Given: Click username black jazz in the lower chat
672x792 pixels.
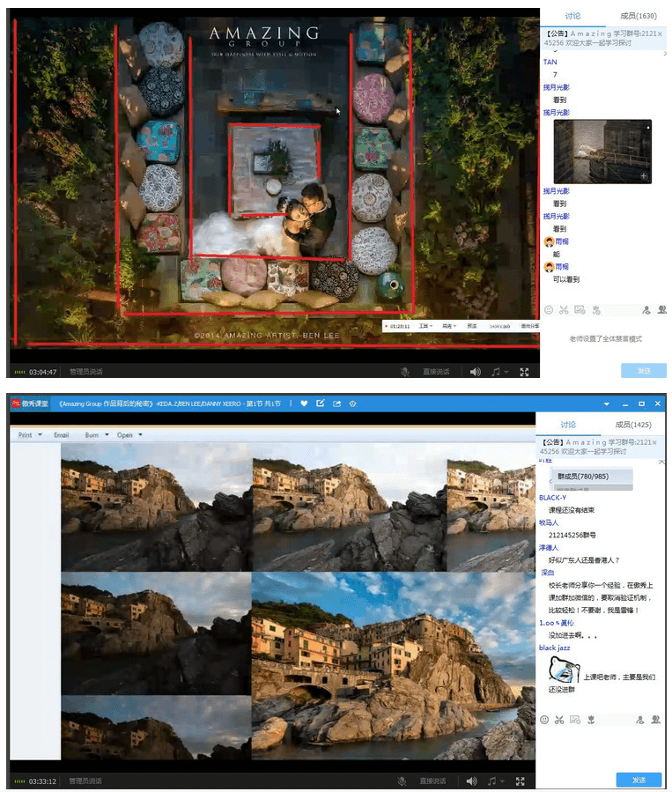Looking at the screenshot, I should 554,648.
